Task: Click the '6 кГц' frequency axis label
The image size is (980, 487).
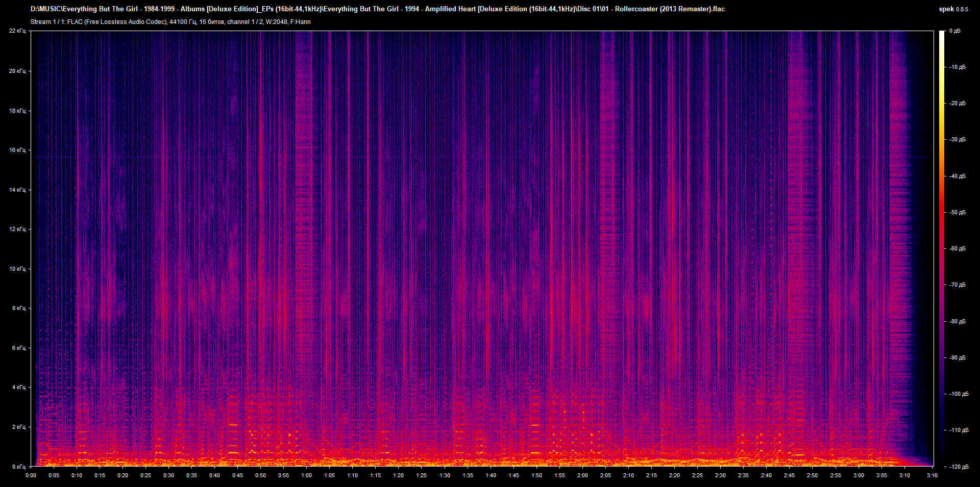Action: click(x=19, y=348)
